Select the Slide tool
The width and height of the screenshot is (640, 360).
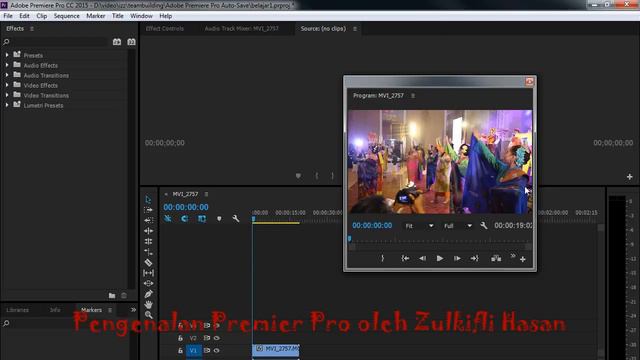148,283
